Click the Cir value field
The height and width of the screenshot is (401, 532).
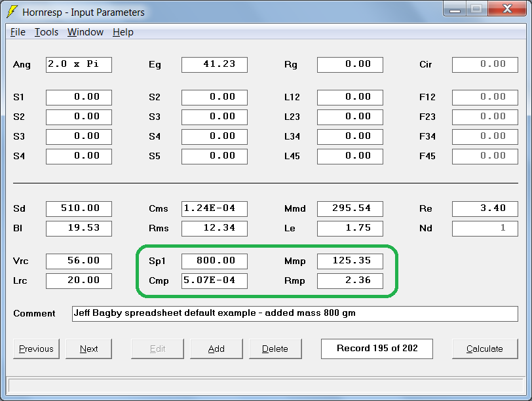(x=485, y=64)
